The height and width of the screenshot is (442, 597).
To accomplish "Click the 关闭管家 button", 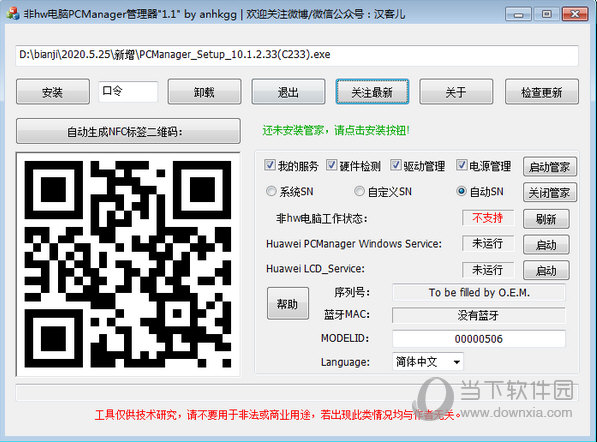I will coord(549,193).
